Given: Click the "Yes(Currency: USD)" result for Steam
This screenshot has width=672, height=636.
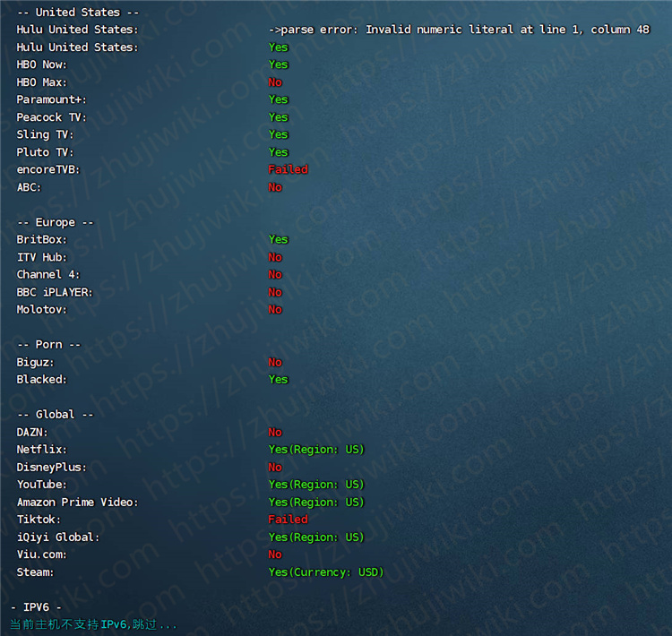Looking at the screenshot, I should [x=326, y=572].
